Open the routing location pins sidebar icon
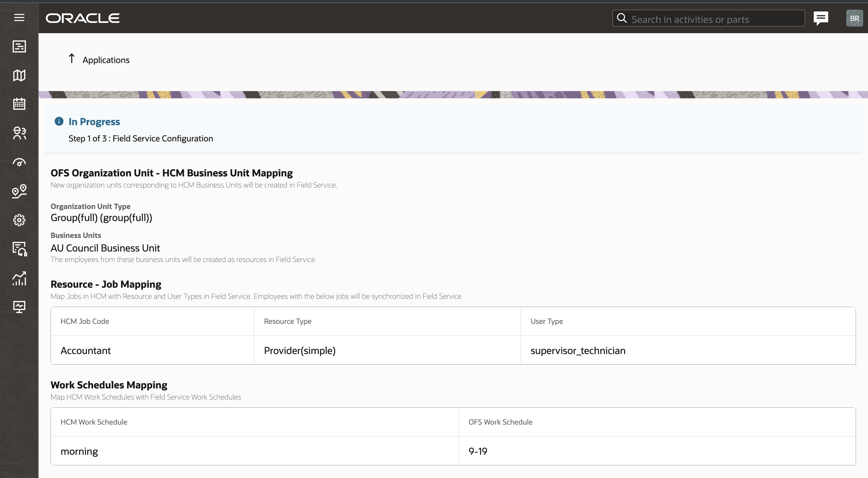The height and width of the screenshot is (478, 868). point(19,191)
